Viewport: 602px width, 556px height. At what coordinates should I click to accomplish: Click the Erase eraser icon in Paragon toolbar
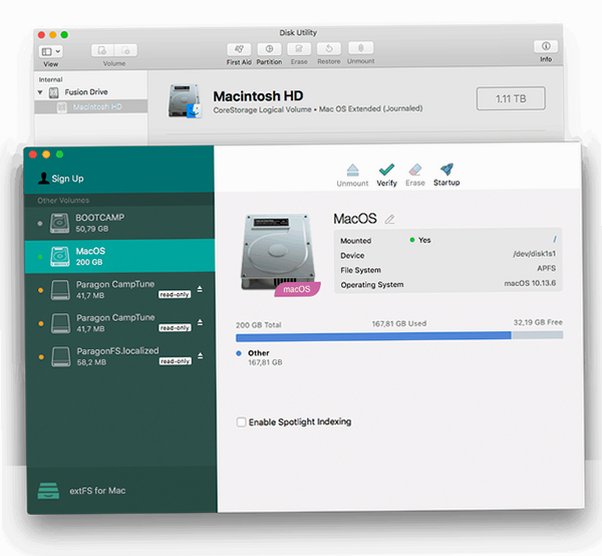(415, 169)
